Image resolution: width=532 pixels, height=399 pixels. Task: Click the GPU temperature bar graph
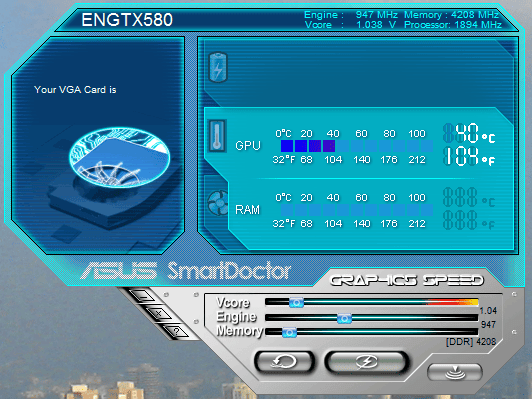tap(357, 146)
